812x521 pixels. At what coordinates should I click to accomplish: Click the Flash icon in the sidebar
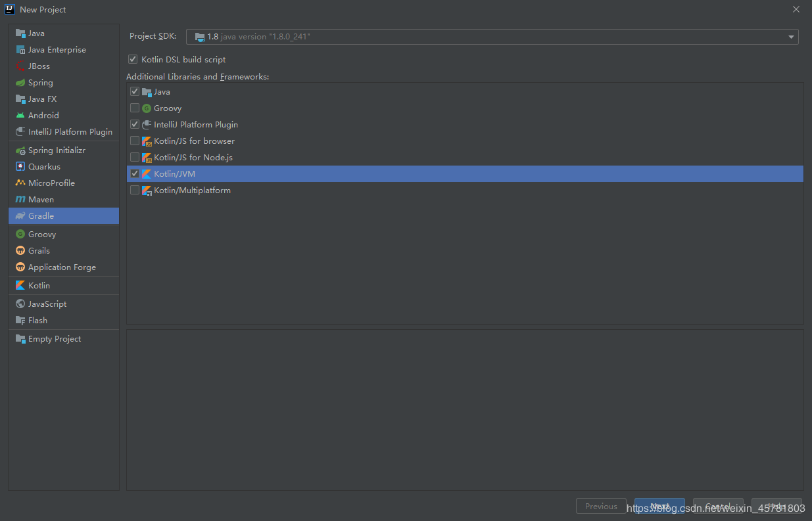click(20, 320)
